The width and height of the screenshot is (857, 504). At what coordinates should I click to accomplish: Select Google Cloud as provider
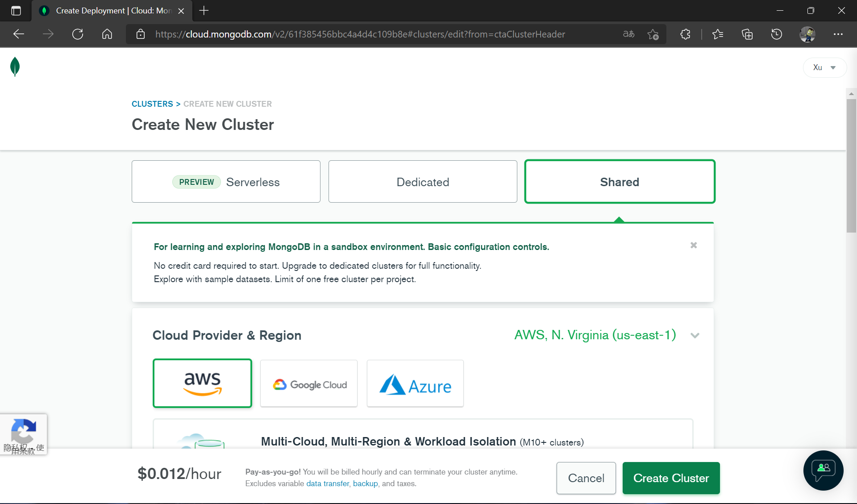click(x=309, y=383)
